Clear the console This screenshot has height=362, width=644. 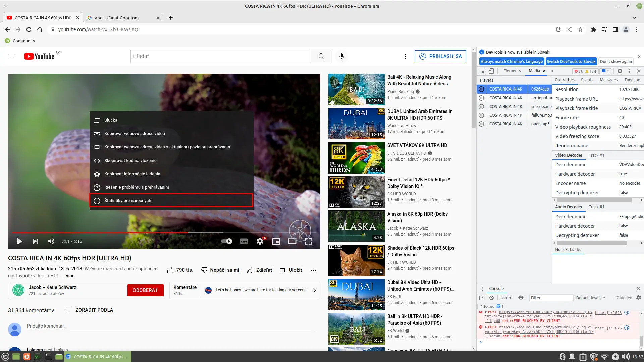click(491, 298)
